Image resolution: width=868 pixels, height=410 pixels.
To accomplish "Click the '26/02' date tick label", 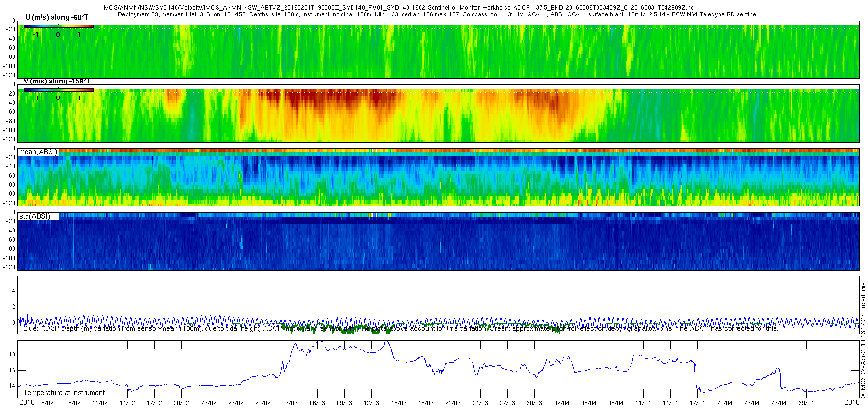I will coord(236,403).
